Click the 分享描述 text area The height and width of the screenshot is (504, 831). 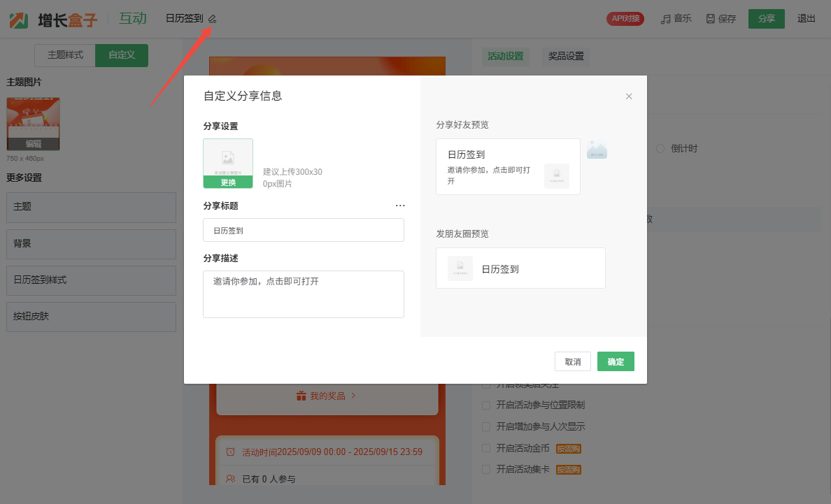click(x=304, y=294)
